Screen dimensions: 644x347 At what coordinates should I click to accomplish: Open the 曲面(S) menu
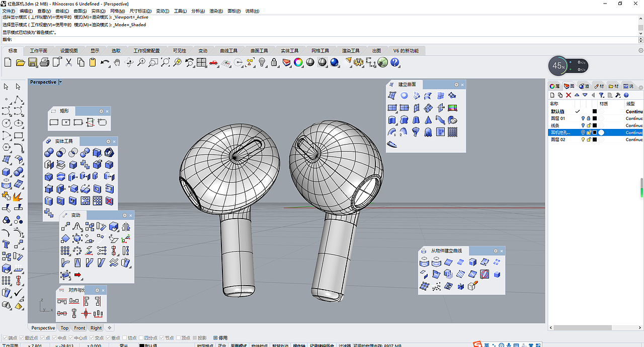click(80, 11)
